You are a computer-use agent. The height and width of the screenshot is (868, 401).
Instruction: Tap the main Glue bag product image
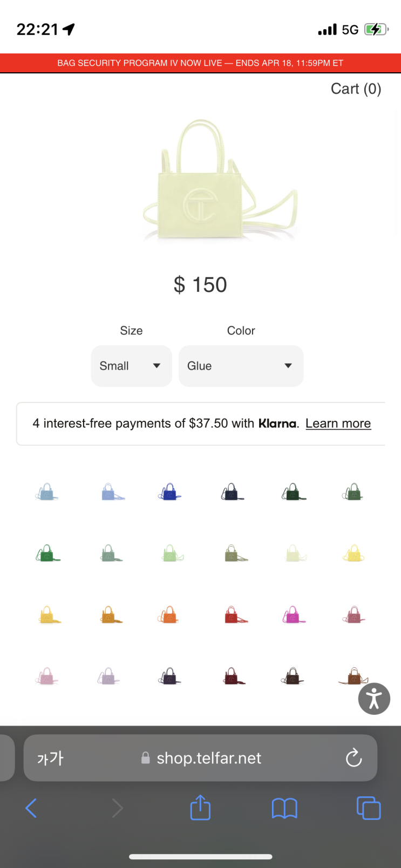tap(216, 181)
